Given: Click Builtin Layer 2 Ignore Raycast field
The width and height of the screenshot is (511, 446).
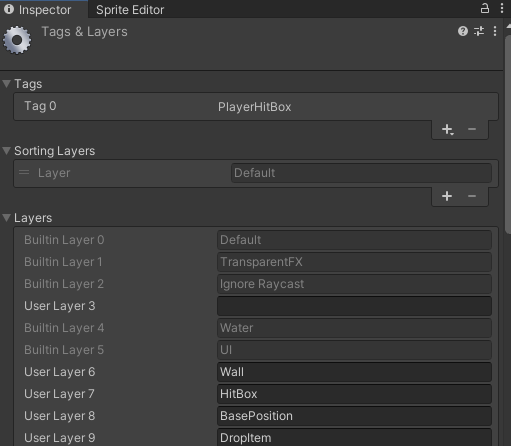Looking at the screenshot, I should (x=354, y=284).
